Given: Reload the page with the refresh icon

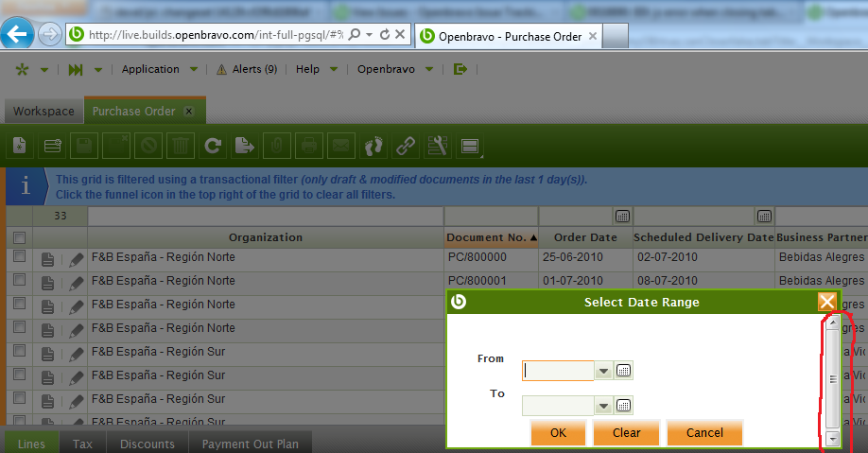Looking at the screenshot, I should coord(385,35).
